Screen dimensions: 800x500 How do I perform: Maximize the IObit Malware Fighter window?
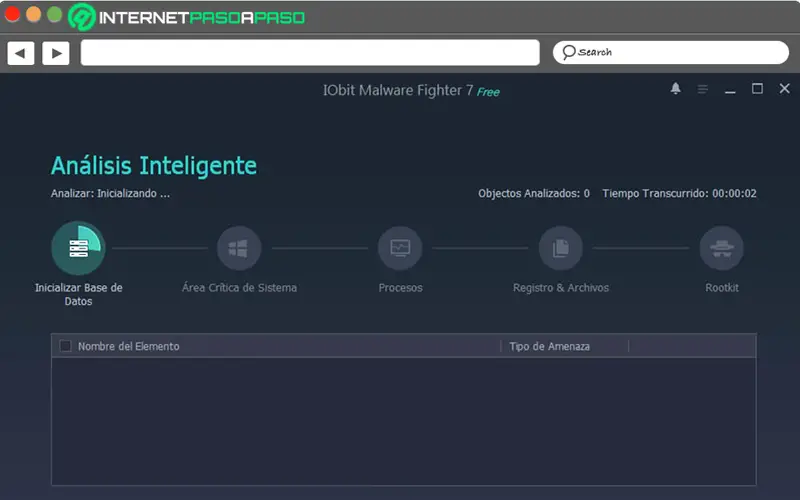coord(757,89)
